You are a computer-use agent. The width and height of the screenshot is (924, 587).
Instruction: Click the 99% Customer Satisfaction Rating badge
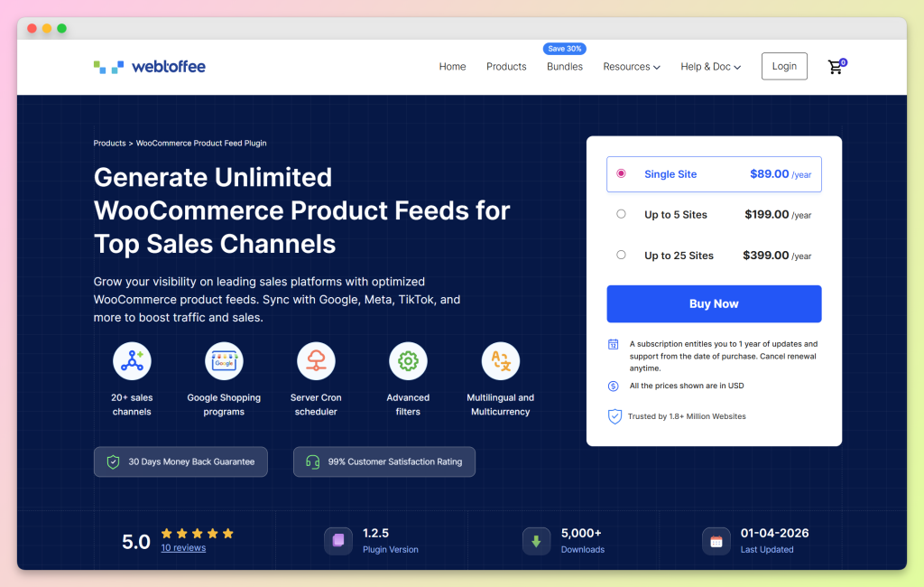click(384, 462)
